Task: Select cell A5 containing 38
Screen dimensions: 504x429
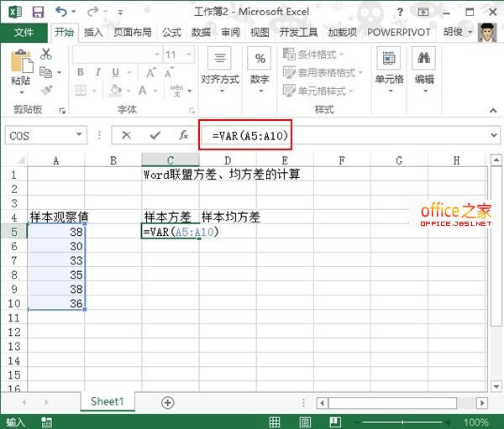Action: pyautogui.click(x=56, y=232)
